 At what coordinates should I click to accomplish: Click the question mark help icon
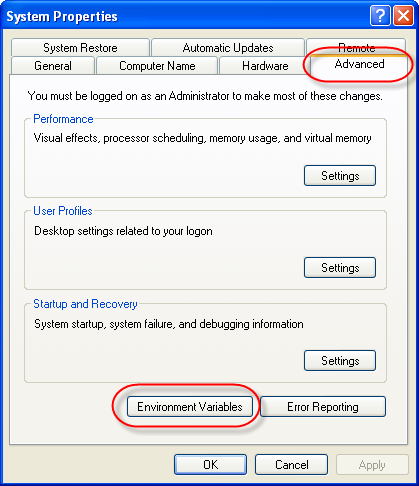point(380,16)
